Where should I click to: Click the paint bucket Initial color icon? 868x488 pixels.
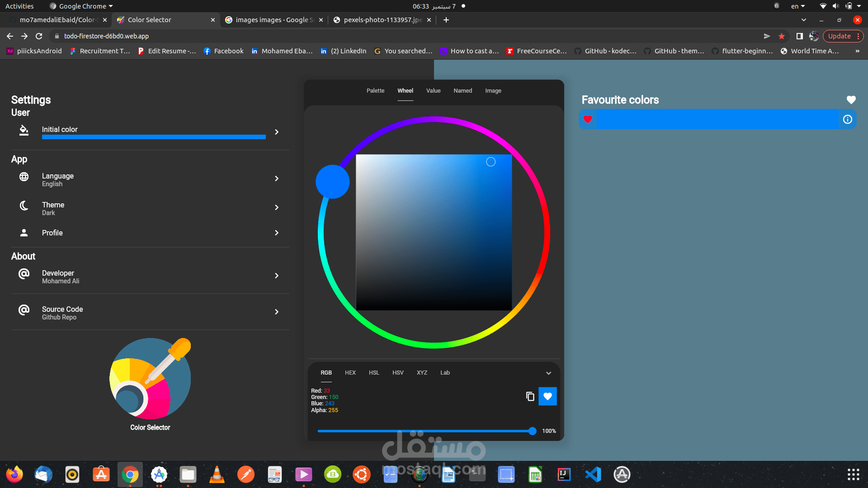click(x=24, y=130)
